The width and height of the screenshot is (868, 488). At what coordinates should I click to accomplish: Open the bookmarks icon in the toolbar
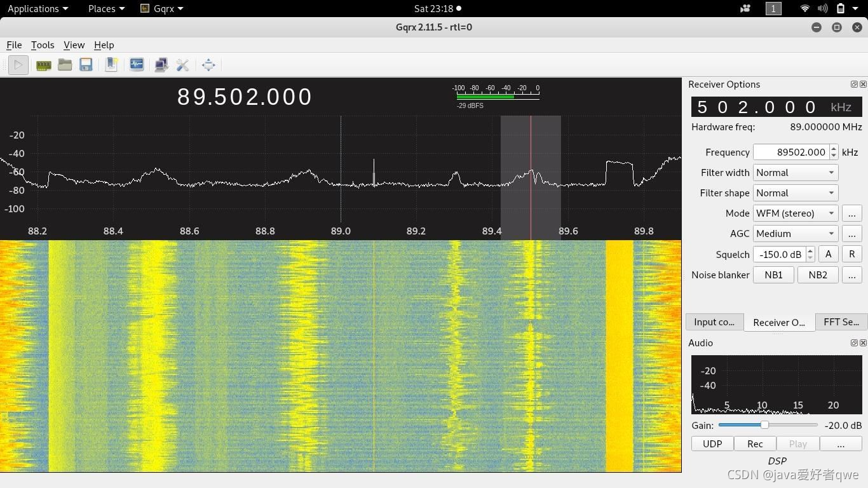tap(111, 64)
